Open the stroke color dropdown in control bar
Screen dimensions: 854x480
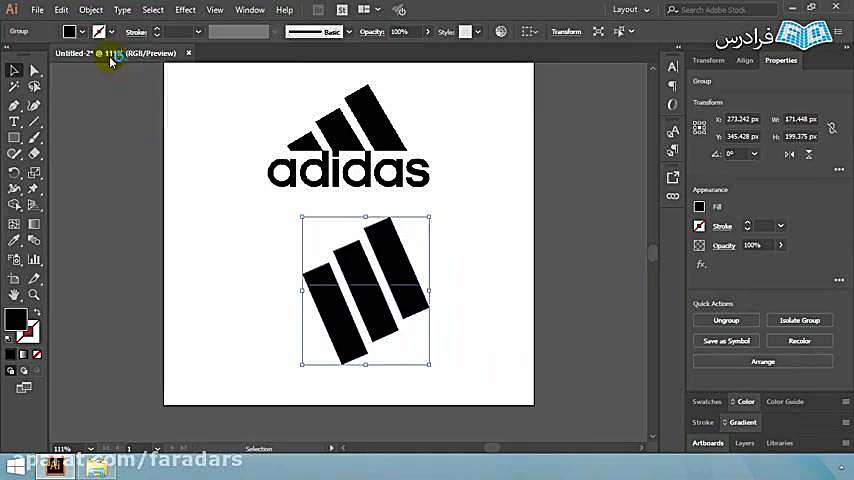[x=112, y=32]
